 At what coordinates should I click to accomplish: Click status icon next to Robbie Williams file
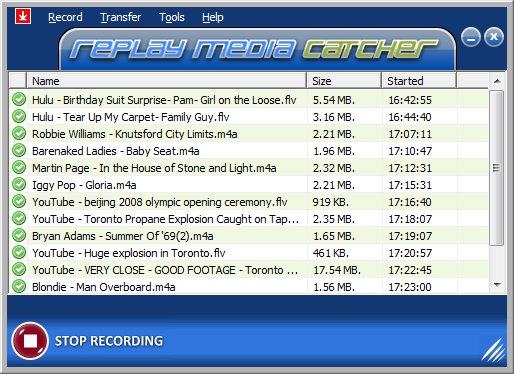19,133
